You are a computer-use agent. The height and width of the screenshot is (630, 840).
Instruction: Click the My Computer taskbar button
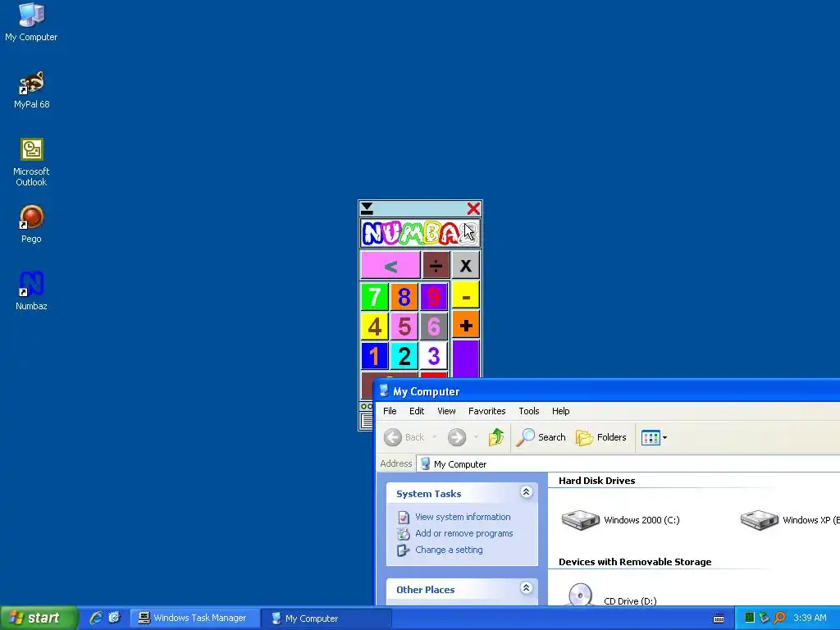click(x=326, y=619)
